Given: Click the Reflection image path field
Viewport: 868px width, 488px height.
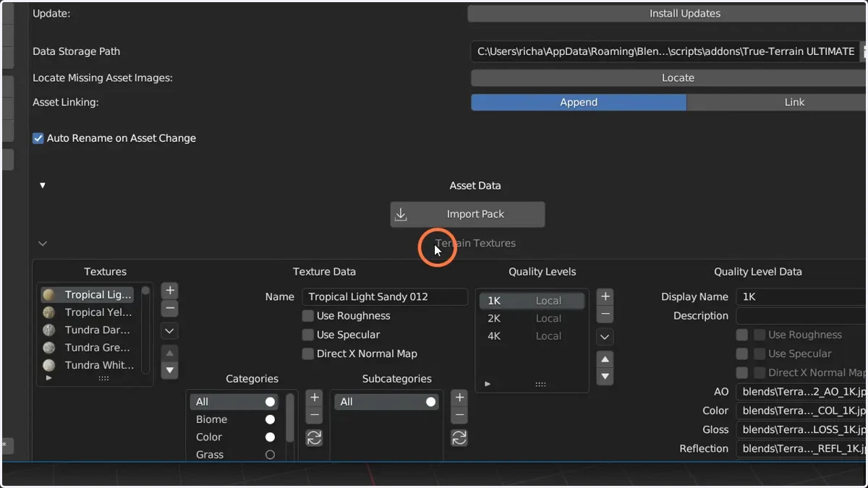Looking at the screenshot, I should [801, 448].
